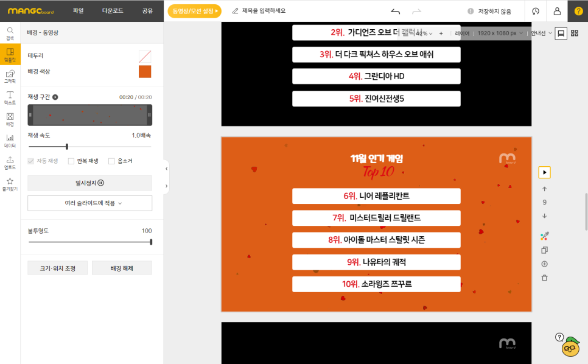588x364 pixels.
Task: Expand the 42% zoom dropdown
Action: pos(424,33)
